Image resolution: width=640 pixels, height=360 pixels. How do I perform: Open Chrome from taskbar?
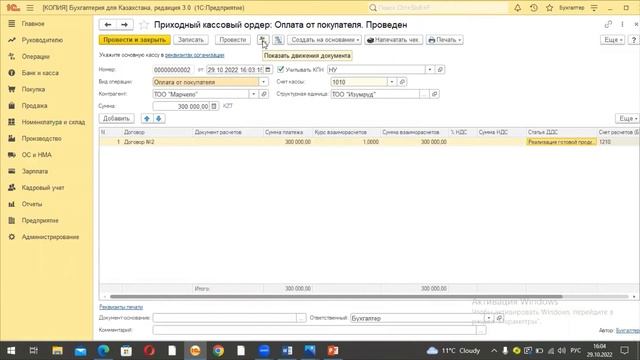[218, 351]
